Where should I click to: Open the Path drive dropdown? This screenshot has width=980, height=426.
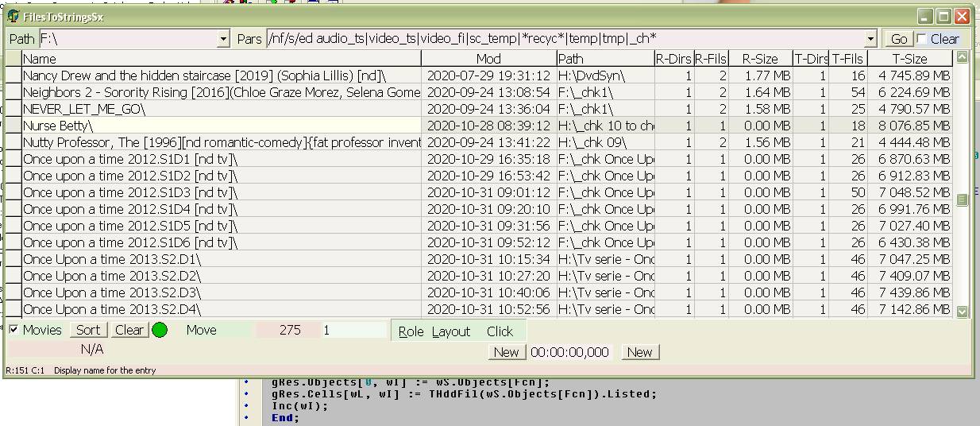(223, 39)
